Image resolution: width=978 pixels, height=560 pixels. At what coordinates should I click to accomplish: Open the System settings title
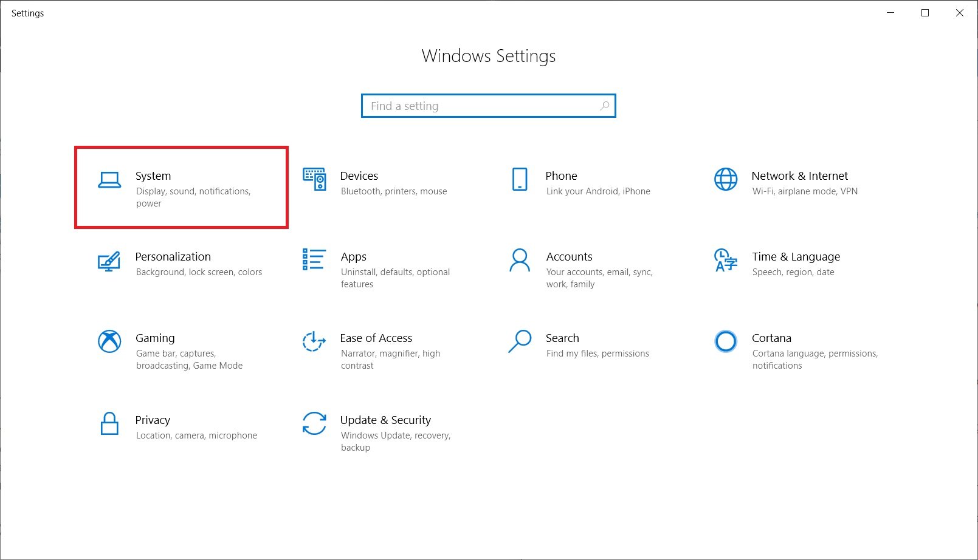point(153,176)
